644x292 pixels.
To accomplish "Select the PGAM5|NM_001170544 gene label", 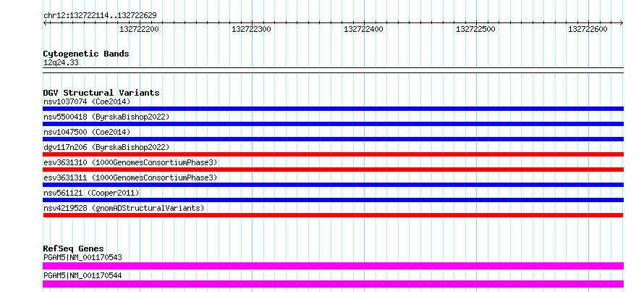I will [x=82, y=275].
